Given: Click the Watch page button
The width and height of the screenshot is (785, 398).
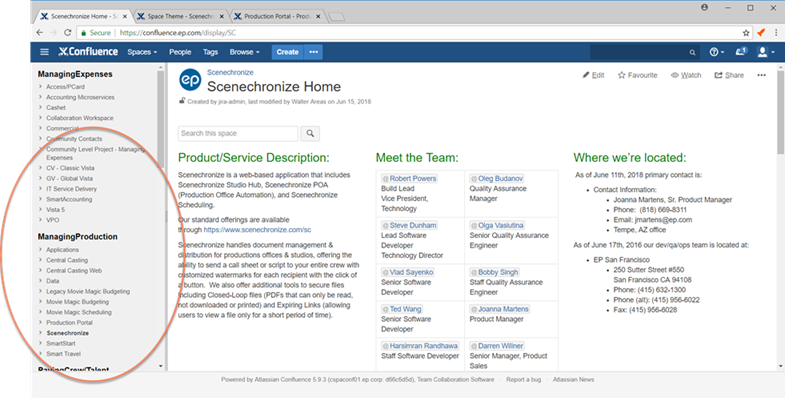Looking at the screenshot, I should 686,75.
